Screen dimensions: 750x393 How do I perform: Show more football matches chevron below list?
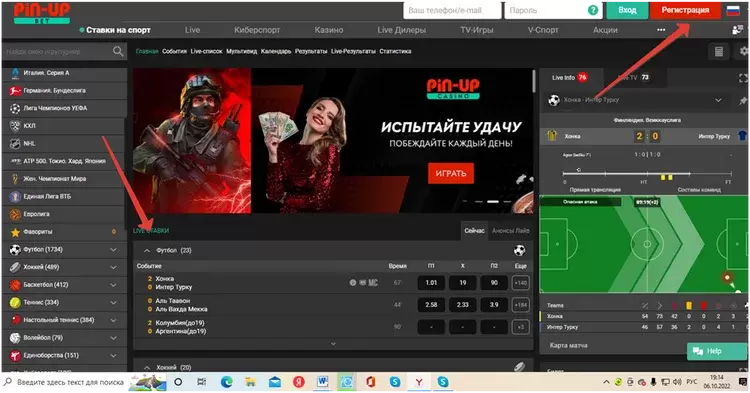point(333,343)
